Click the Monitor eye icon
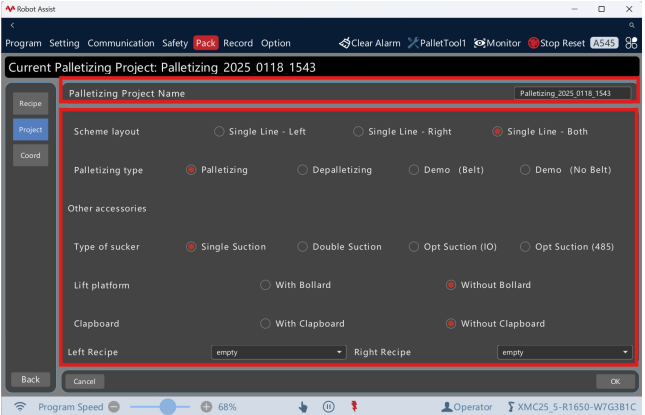The image size is (645, 415). click(x=479, y=43)
